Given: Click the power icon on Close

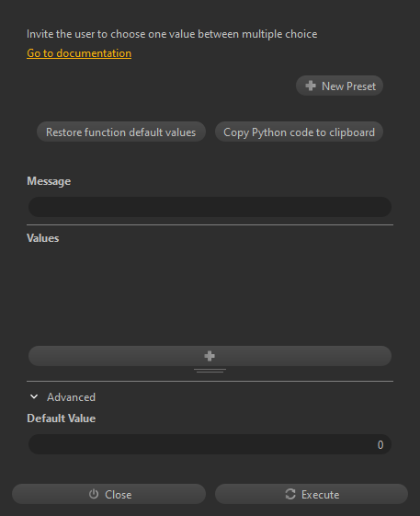Looking at the screenshot, I should point(94,494).
